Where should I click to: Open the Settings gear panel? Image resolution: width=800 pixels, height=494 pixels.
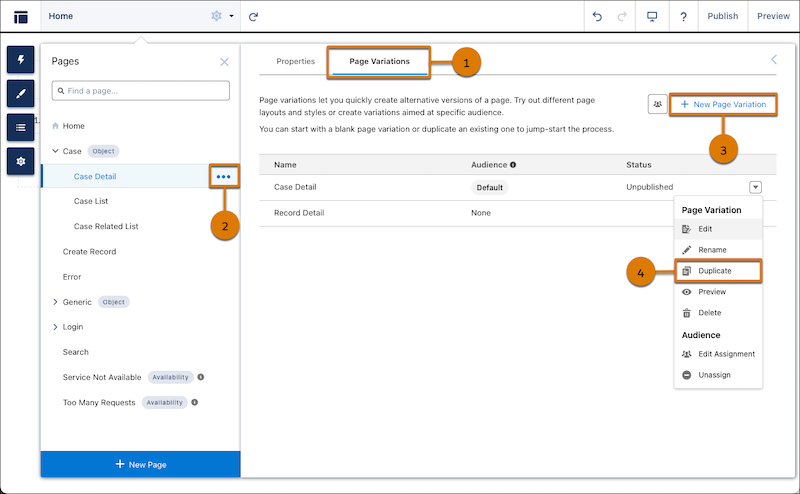tap(20, 160)
